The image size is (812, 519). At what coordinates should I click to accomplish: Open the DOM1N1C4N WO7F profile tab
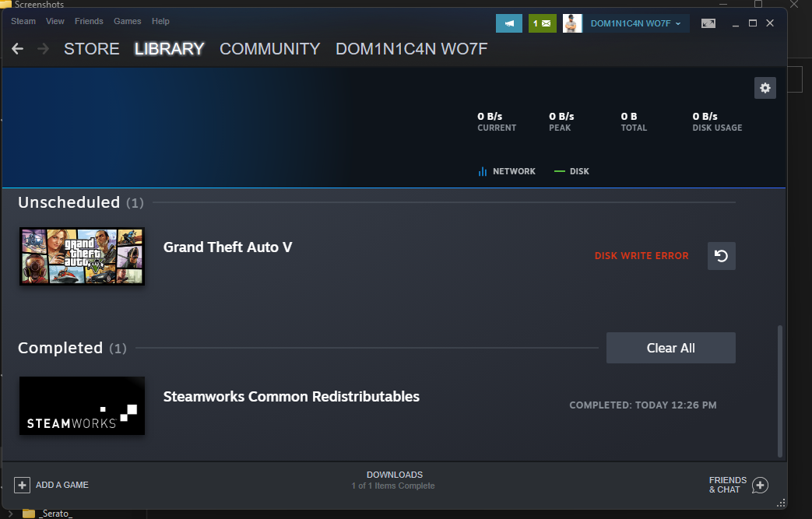tap(412, 49)
